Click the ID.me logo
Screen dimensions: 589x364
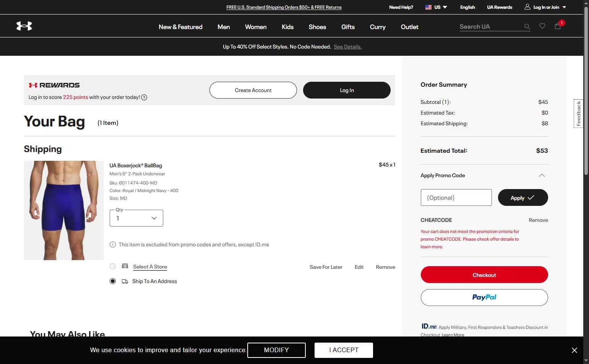(429, 326)
